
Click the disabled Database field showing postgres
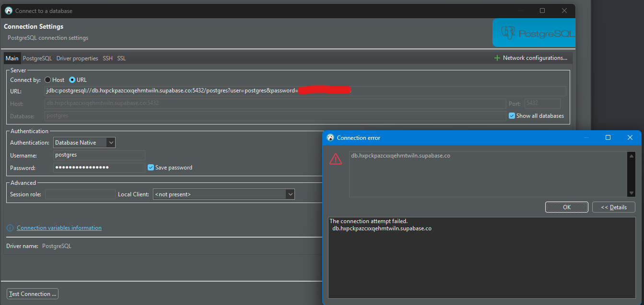(x=276, y=116)
